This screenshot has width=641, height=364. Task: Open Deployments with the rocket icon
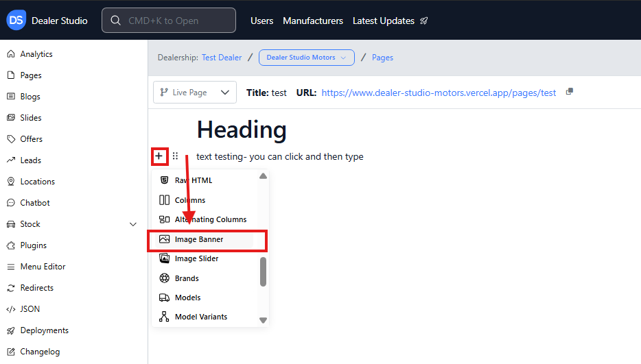tap(44, 330)
